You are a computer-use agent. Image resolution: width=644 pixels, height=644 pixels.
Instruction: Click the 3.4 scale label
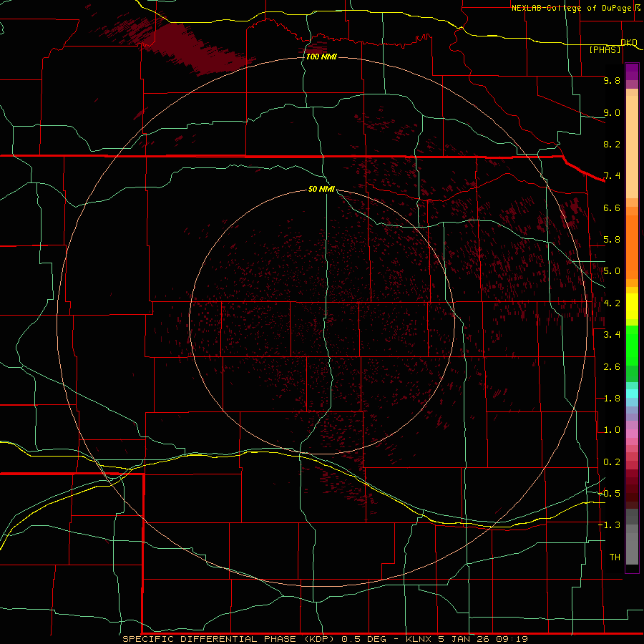[x=612, y=335]
